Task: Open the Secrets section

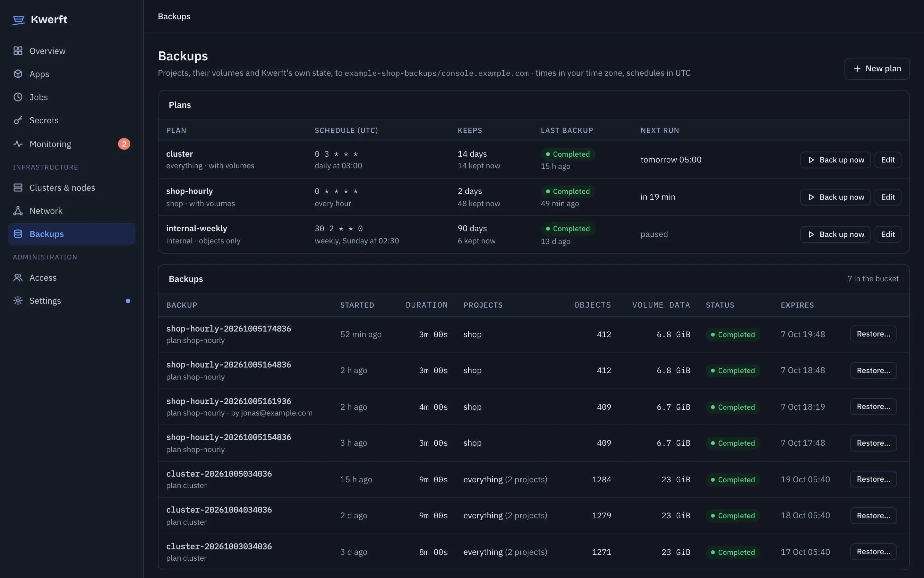Action: tap(72, 120)
